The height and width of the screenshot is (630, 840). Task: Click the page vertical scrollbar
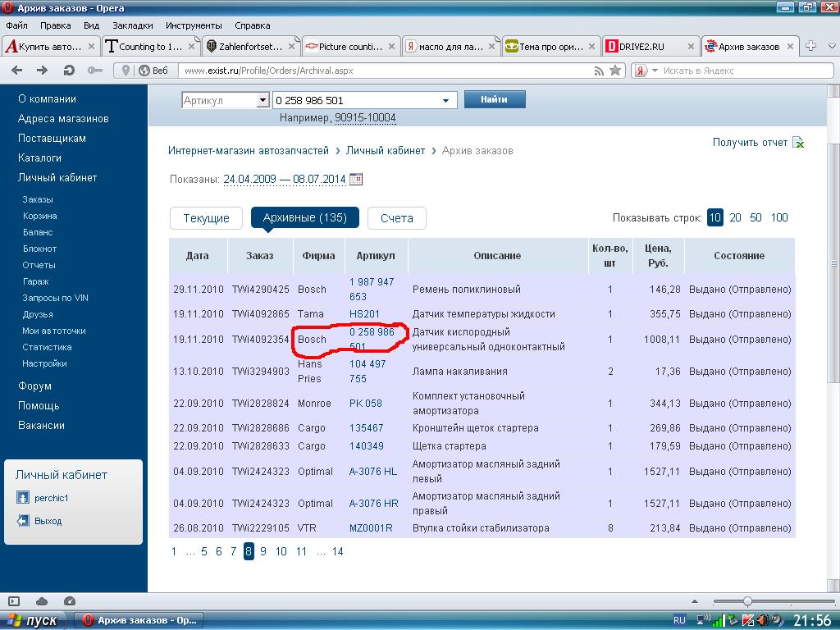(x=834, y=337)
